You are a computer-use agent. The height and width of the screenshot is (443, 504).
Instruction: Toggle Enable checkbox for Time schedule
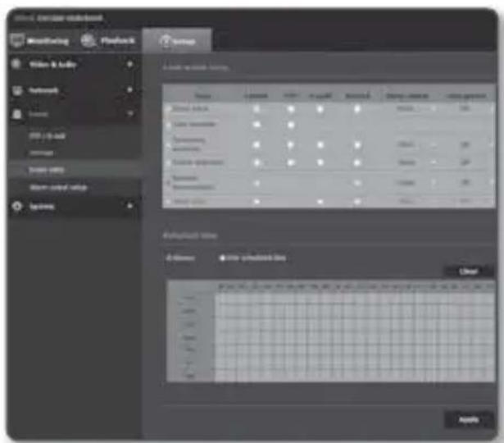coord(257,124)
